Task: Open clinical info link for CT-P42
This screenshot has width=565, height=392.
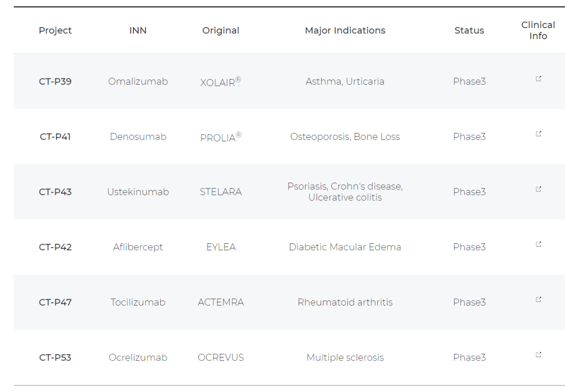Action: click(538, 244)
